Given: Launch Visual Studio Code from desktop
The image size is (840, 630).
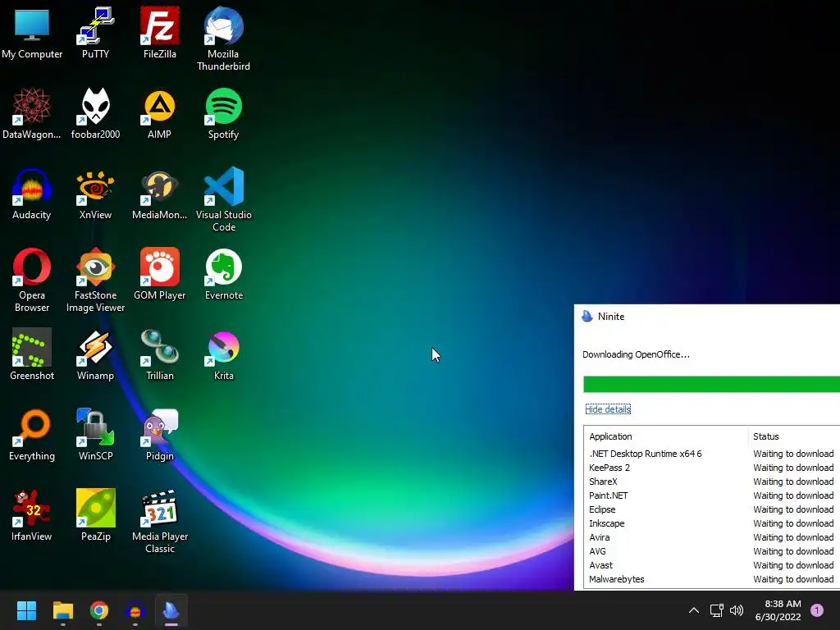Looking at the screenshot, I should (x=223, y=200).
